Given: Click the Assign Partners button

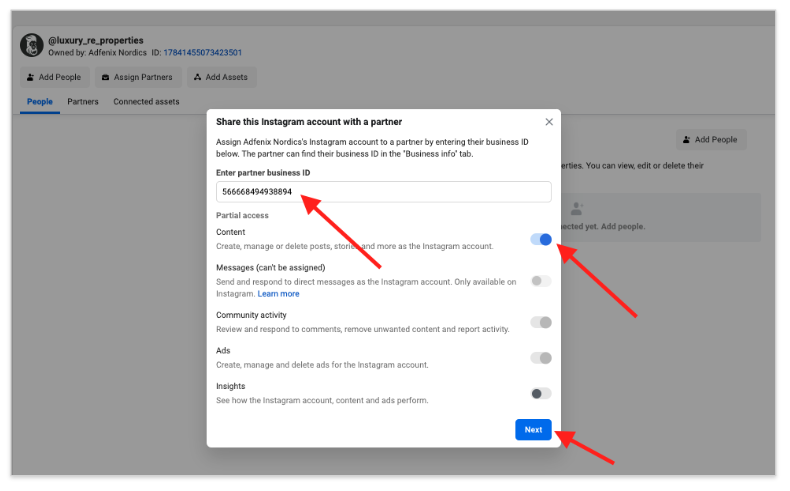Looking at the screenshot, I should [x=138, y=77].
